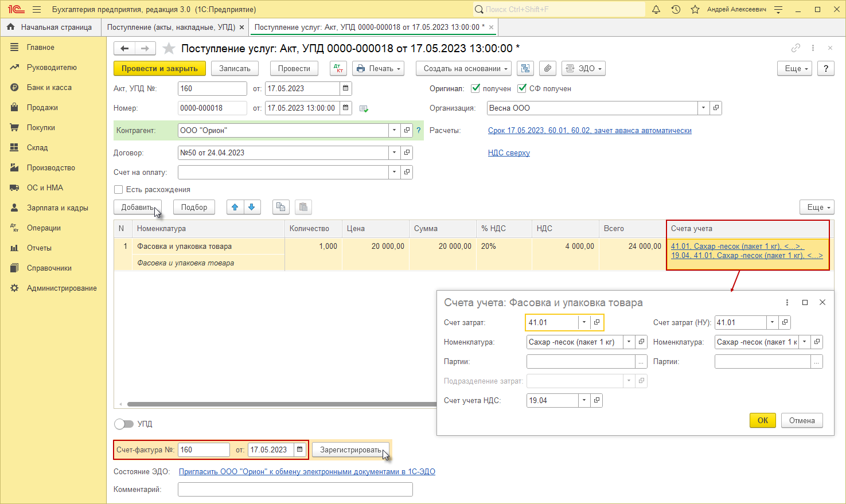Click Зарегистрировать invoice button
Image resolution: width=846 pixels, height=504 pixels.
(350, 450)
